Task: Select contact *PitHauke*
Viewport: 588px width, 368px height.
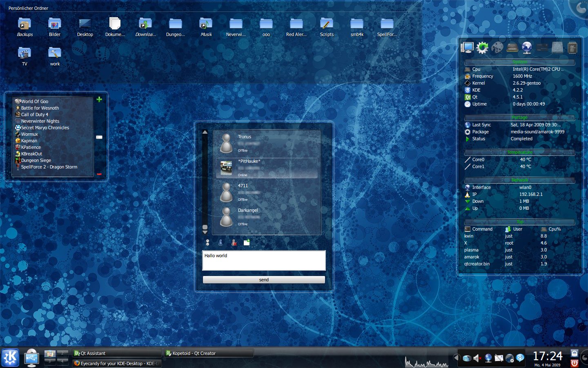Action: pyautogui.click(x=267, y=168)
